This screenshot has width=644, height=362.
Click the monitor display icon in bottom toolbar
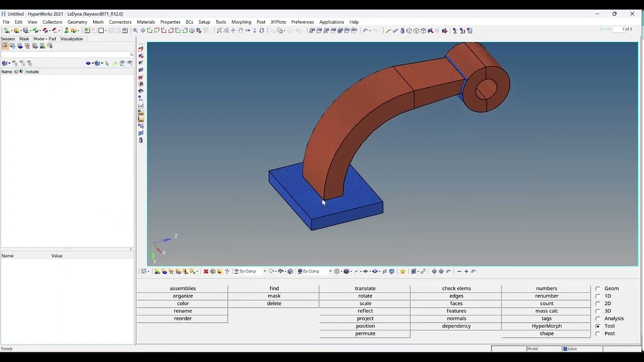pos(391,271)
